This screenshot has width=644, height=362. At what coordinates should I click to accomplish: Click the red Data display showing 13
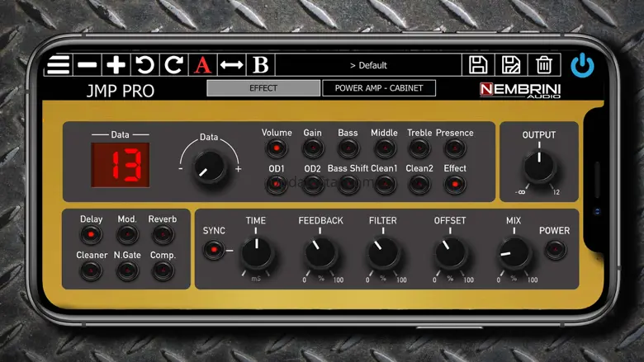tap(121, 165)
